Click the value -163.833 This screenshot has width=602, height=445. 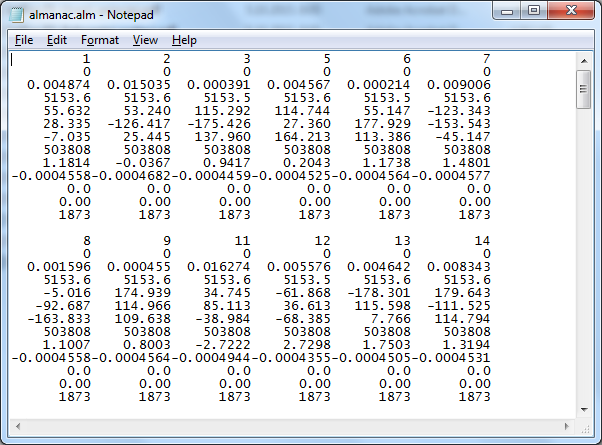(x=59, y=319)
